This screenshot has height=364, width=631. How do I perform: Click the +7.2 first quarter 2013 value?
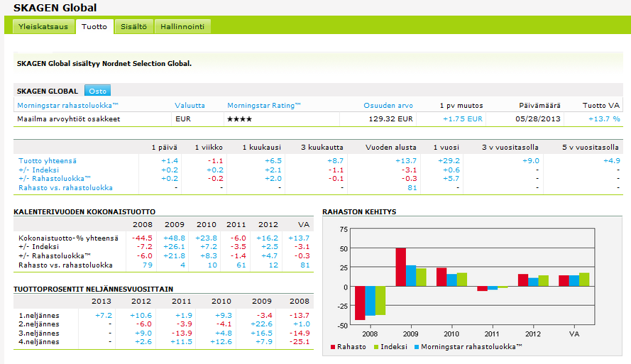pos(104,315)
